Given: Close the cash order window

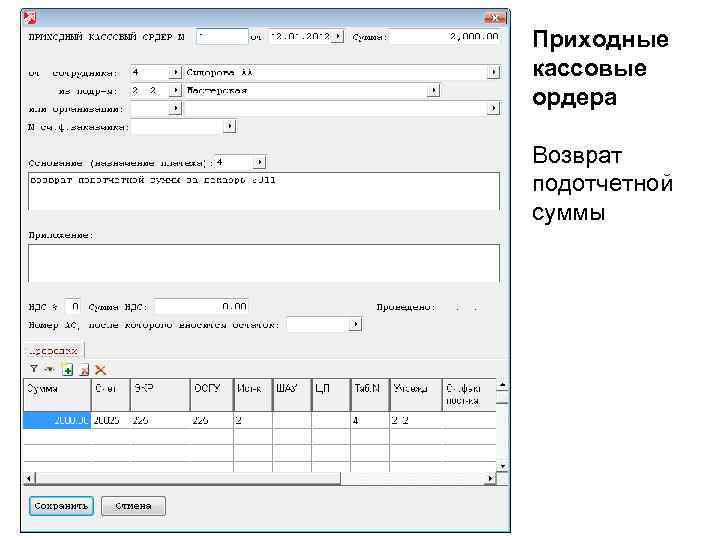Looking at the screenshot, I should click(495, 18).
